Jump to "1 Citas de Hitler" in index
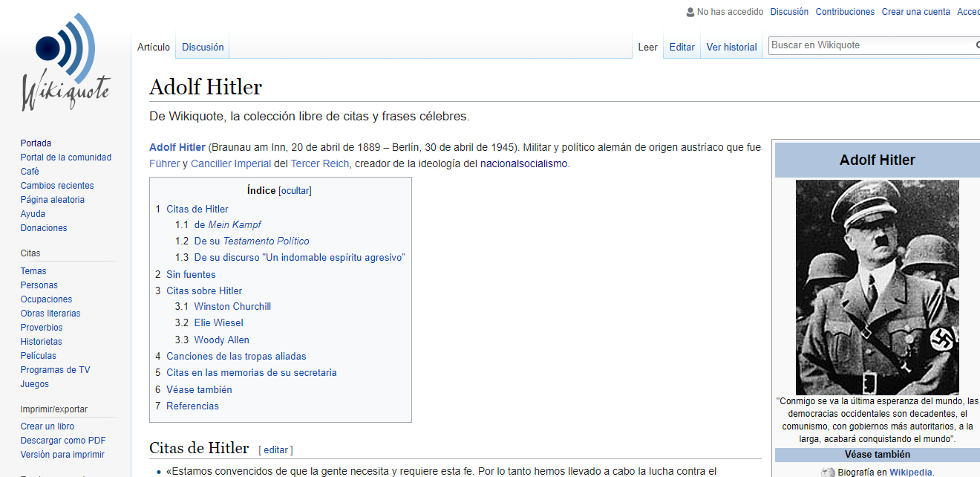 pyautogui.click(x=192, y=210)
